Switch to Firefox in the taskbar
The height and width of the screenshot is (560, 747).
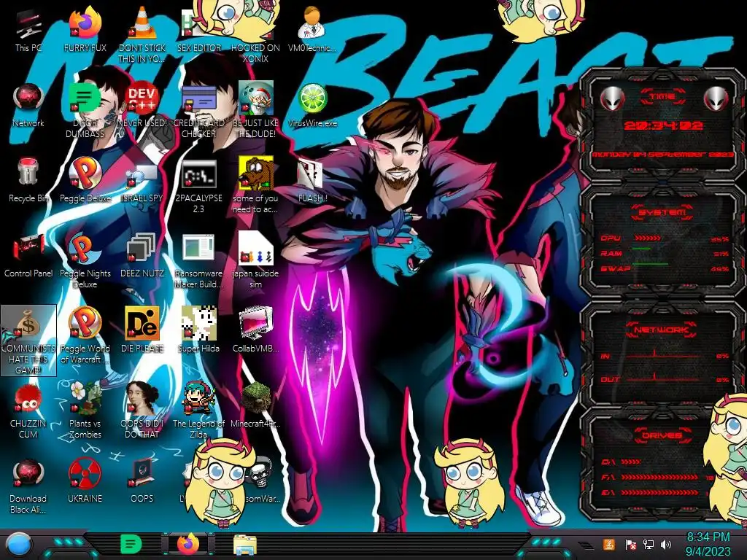click(x=188, y=544)
